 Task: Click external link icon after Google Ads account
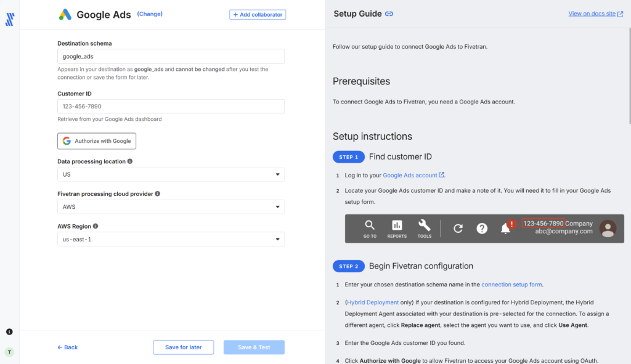click(x=441, y=175)
